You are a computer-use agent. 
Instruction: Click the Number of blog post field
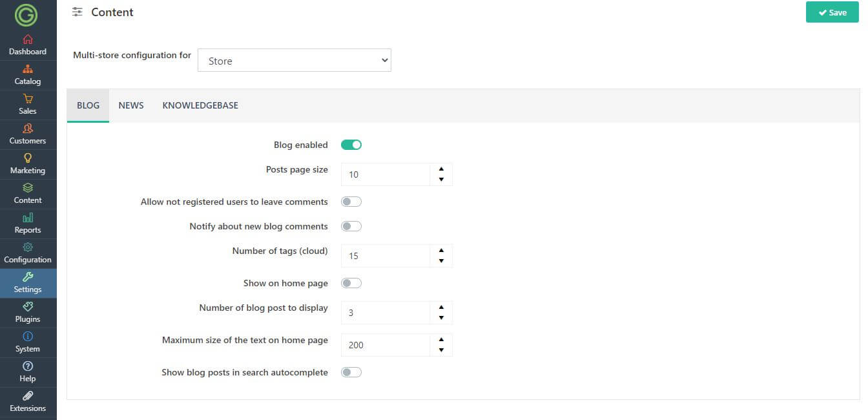point(386,313)
